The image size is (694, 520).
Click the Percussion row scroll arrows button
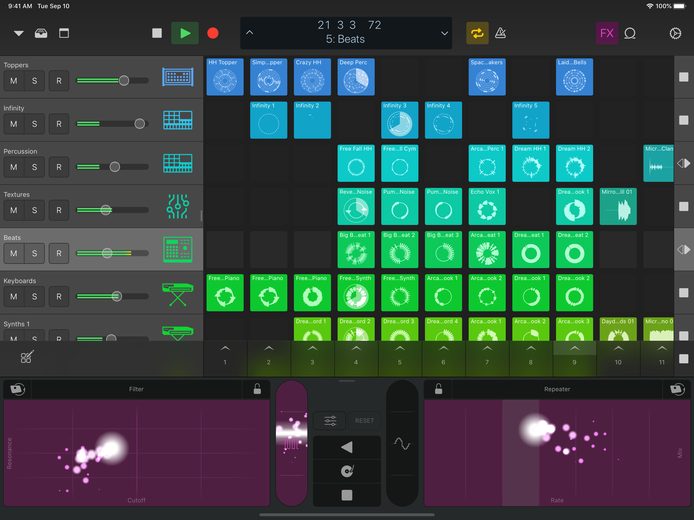684,163
